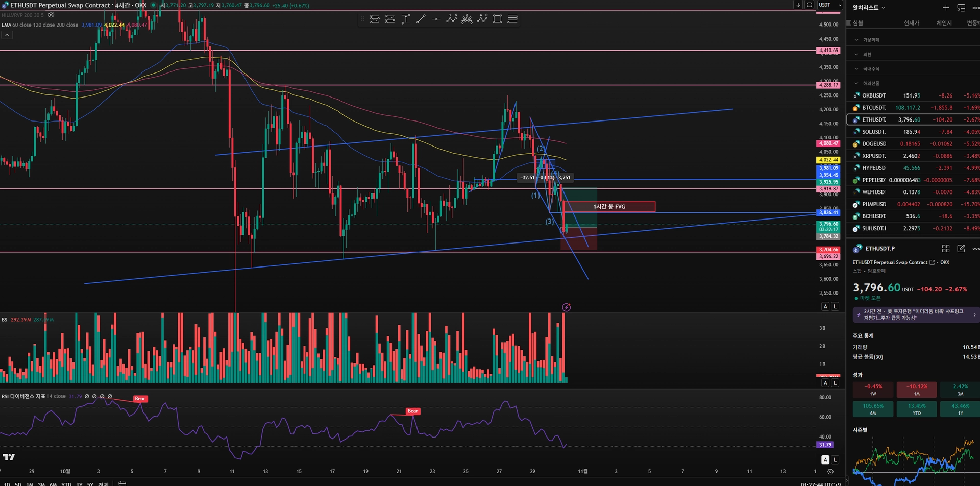Select PEPEUSD row in watchlist
This screenshot has width=980, height=486.
[x=913, y=180]
